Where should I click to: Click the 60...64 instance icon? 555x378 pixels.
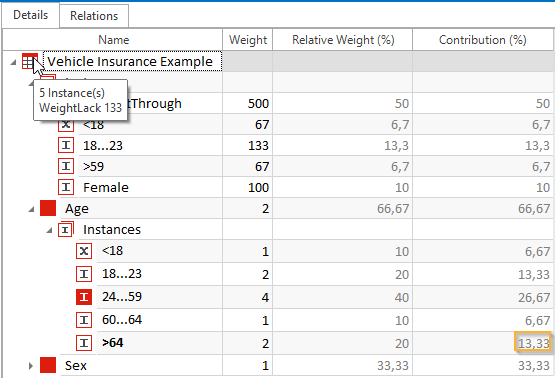[x=84, y=320]
